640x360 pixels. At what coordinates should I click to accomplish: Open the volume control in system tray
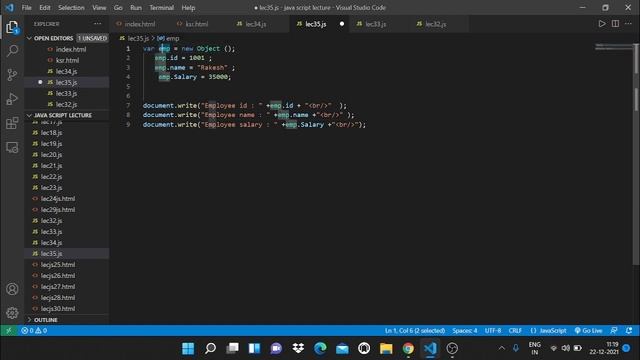point(565,348)
